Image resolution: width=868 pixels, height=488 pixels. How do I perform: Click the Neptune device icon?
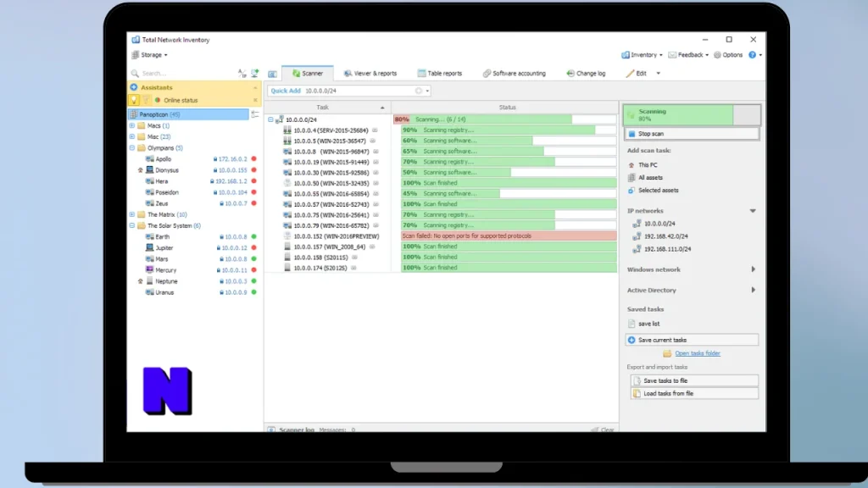tap(149, 281)
